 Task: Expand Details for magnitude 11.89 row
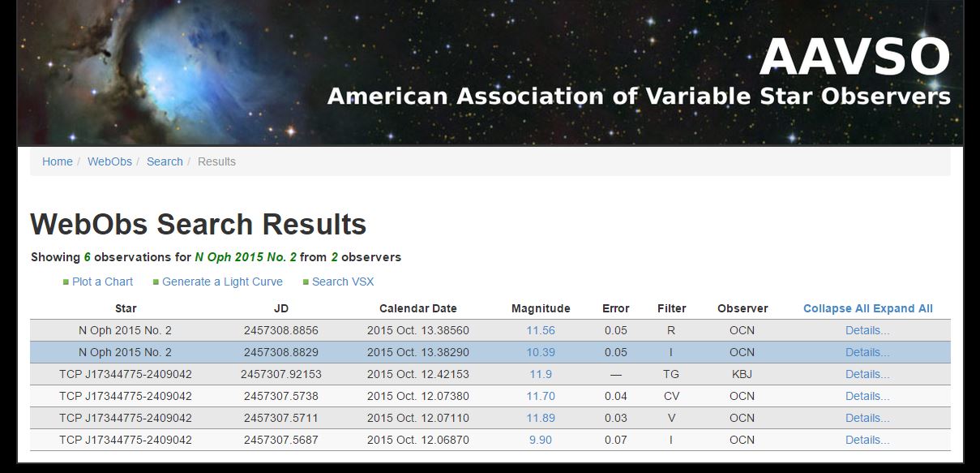click(867, 418)
